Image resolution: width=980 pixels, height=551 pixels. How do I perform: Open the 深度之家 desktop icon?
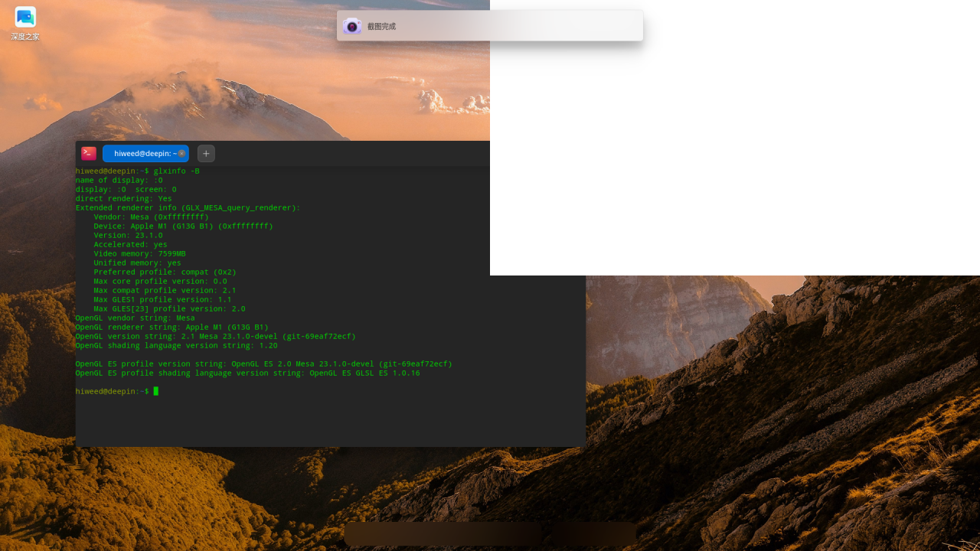[25, 24]
